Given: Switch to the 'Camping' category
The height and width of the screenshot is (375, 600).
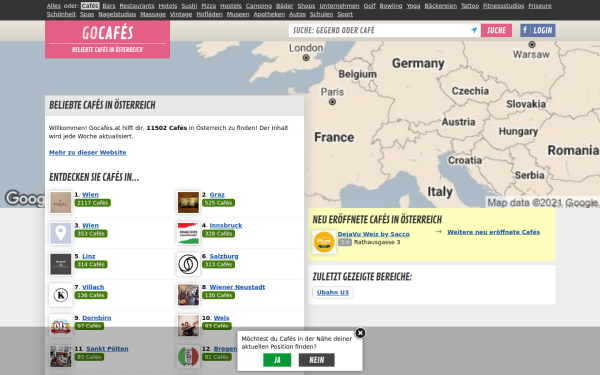Looking at the screenshot, I should pos(259,6).
